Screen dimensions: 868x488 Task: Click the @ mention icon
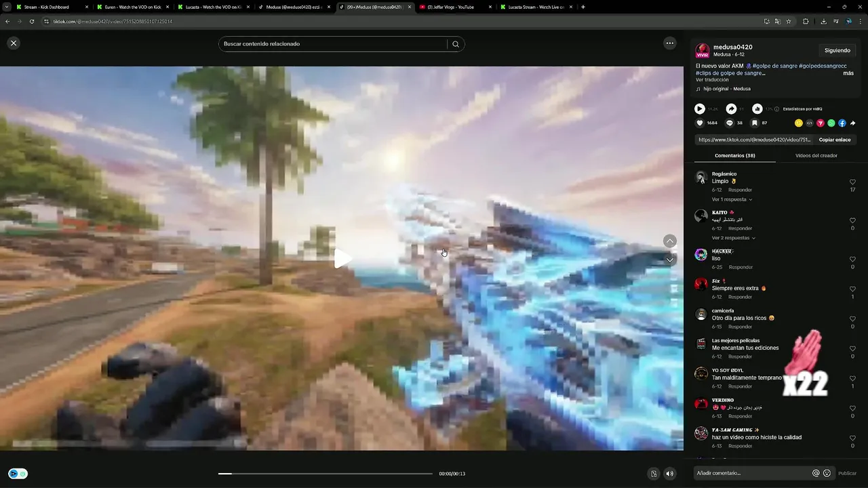tap(816, 473)
